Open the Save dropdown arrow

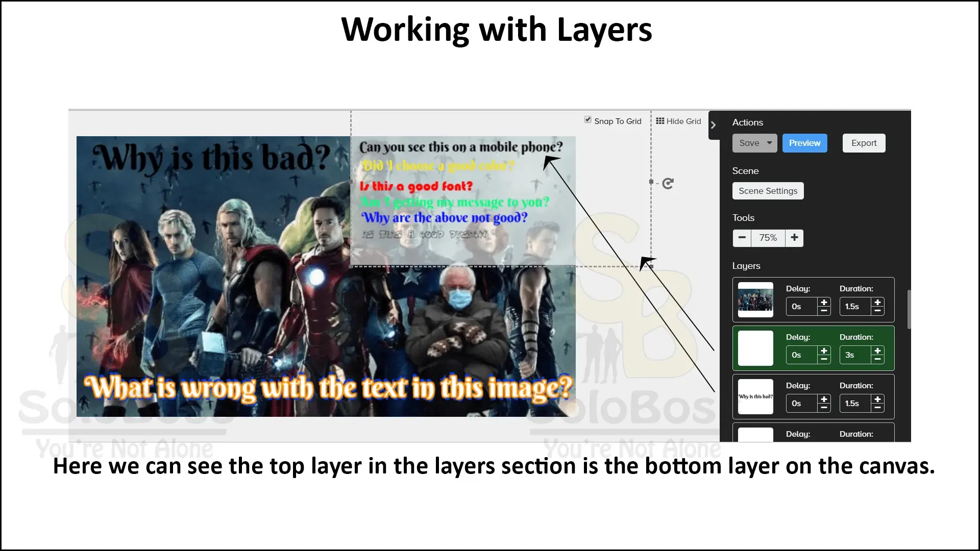pyautogui.click(x=770, y=143)
